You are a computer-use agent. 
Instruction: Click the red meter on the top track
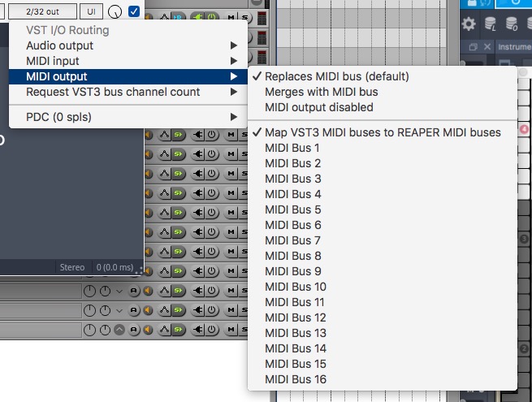click(262, 18)
